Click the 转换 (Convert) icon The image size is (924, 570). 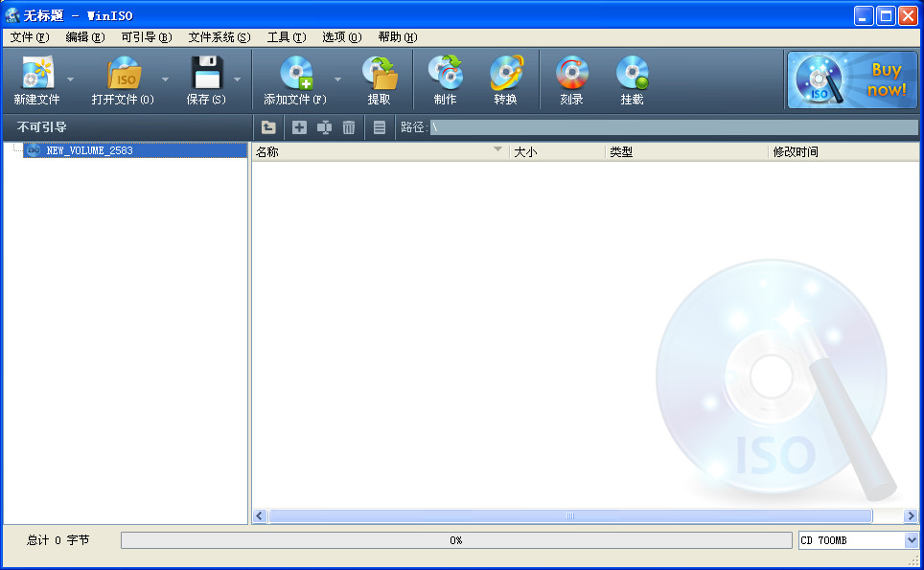pos(507,77)
